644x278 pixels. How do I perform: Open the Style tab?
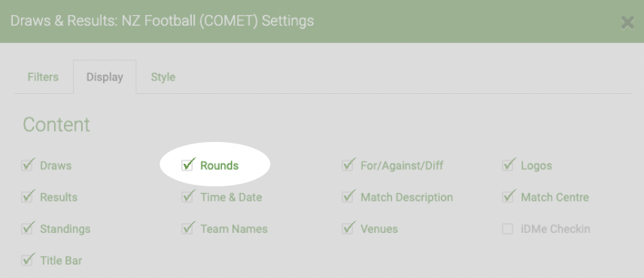[163, 77]
